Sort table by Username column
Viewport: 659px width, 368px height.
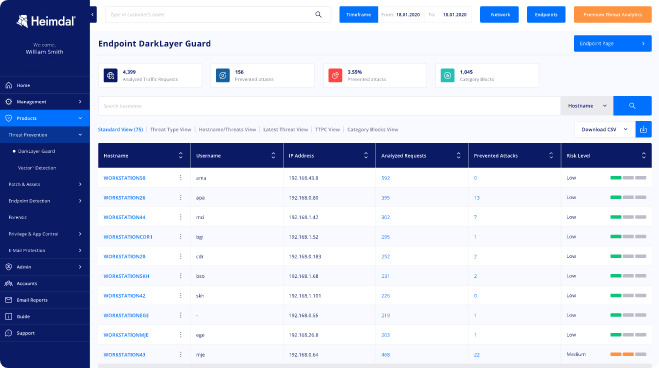click(x=273, y=155)
